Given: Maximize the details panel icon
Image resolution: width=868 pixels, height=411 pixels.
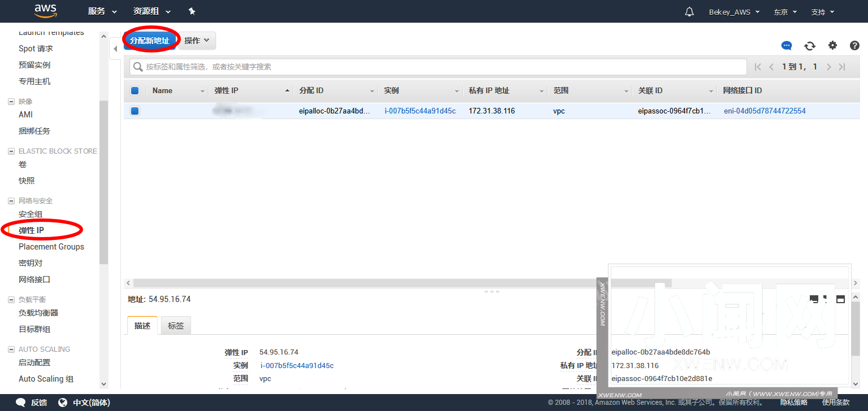Looking at the screenshot, I should click(x=840, y=299).
